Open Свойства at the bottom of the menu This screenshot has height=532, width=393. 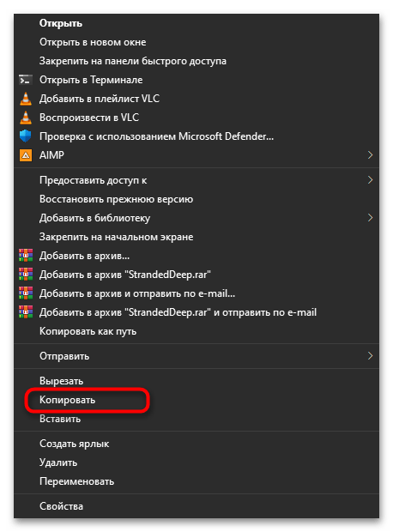click(x=62, y=506)
